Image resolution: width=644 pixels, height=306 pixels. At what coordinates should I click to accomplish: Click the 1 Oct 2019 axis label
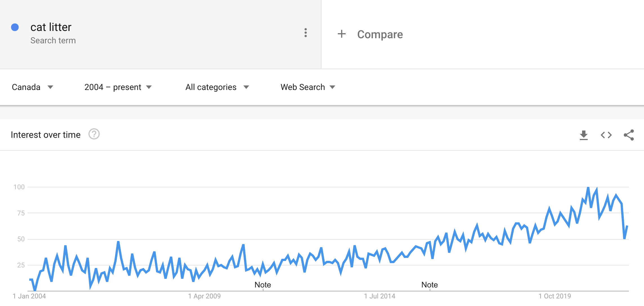tap(555, 296)
